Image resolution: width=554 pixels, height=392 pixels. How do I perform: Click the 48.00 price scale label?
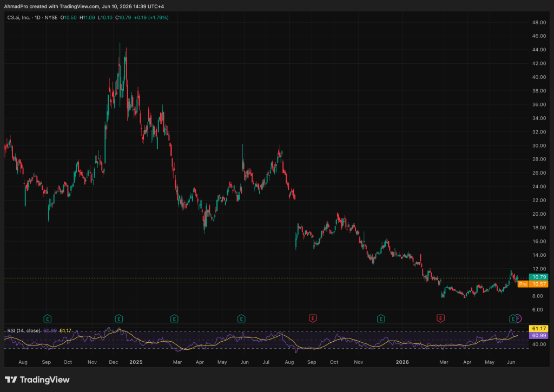(x=539, y=23)
